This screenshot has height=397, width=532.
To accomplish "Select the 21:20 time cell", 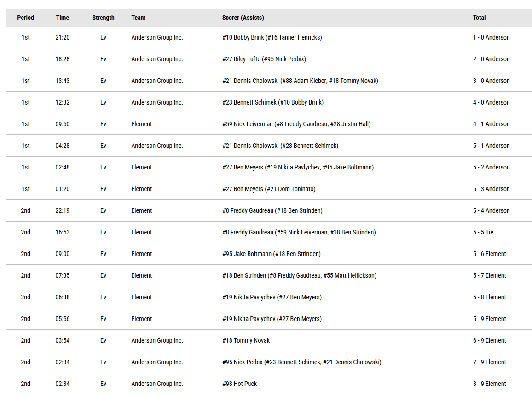I will click(63, 37).
